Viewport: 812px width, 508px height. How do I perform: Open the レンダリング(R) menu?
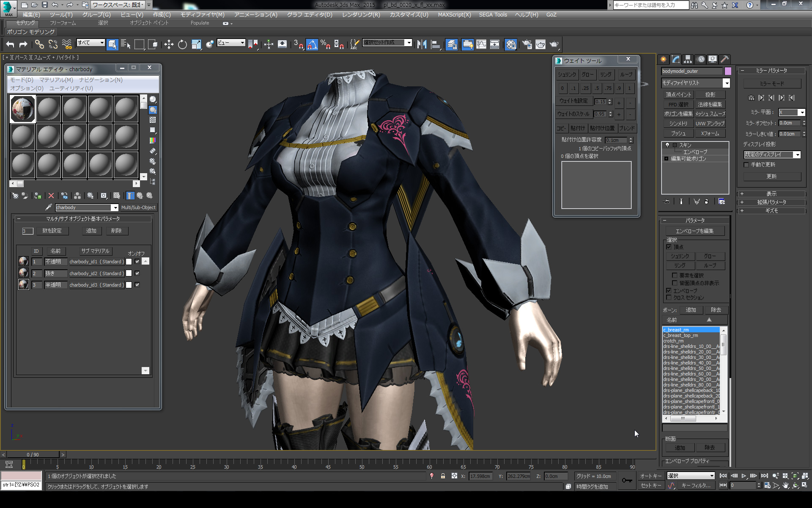coord(361,15)
